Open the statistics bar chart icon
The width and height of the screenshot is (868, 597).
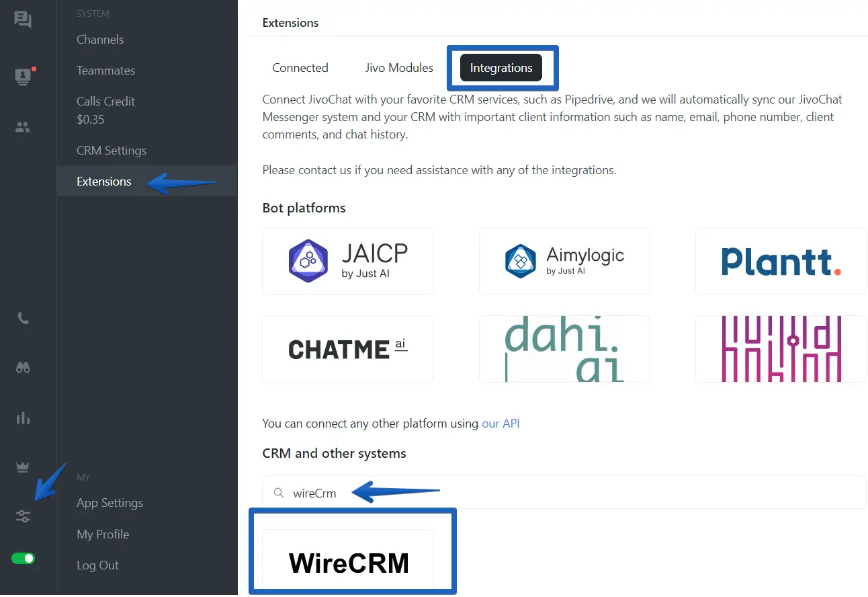pyautogui.click(x=23, y=417)
